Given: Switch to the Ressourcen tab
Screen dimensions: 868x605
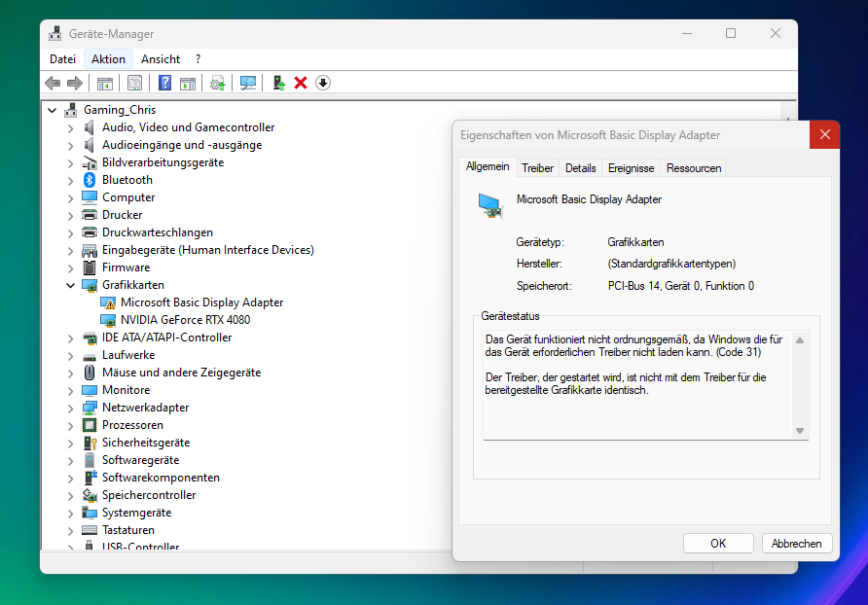Looking at the screenshot, I should 694,168.
